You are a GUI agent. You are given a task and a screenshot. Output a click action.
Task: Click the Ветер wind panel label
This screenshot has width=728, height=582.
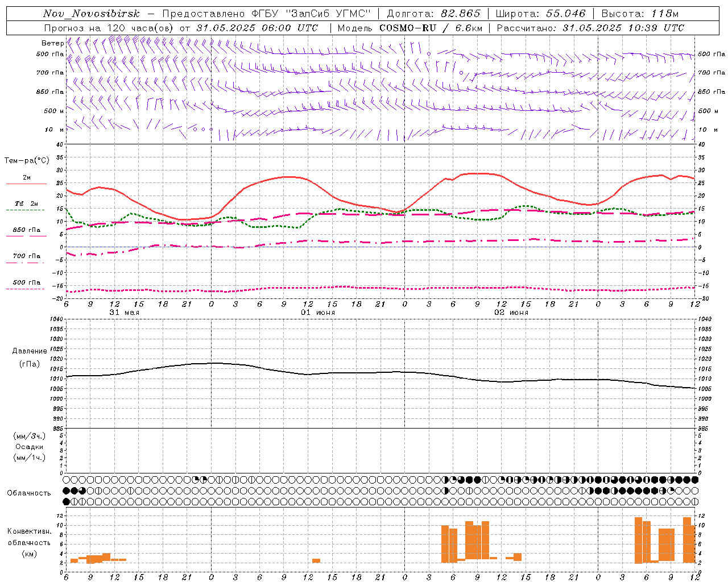pyautogui.click(x=52, y=43)
